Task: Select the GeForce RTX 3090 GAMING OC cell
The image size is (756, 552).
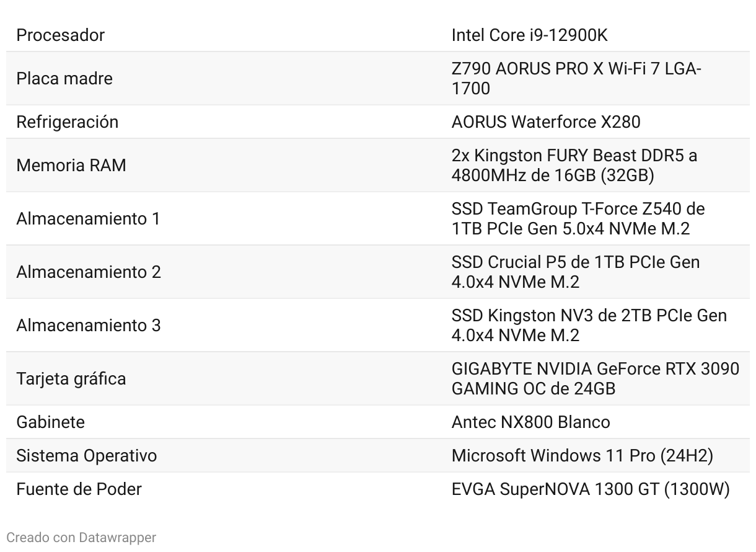Action: [x=595, y=379]
